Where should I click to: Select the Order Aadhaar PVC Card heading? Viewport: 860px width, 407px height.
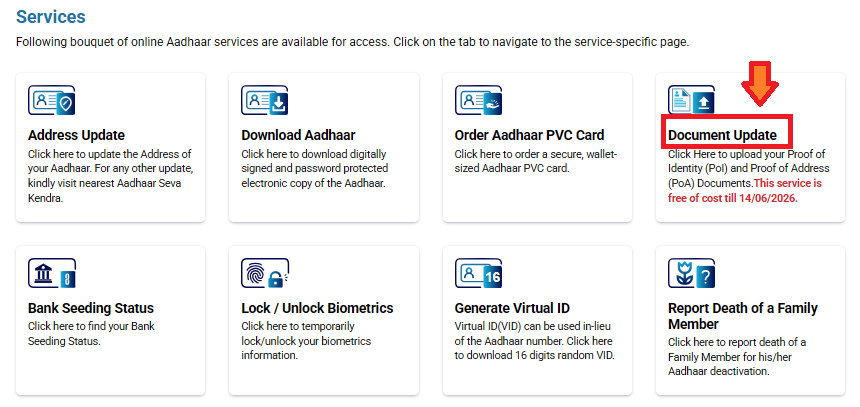[529, 135]
